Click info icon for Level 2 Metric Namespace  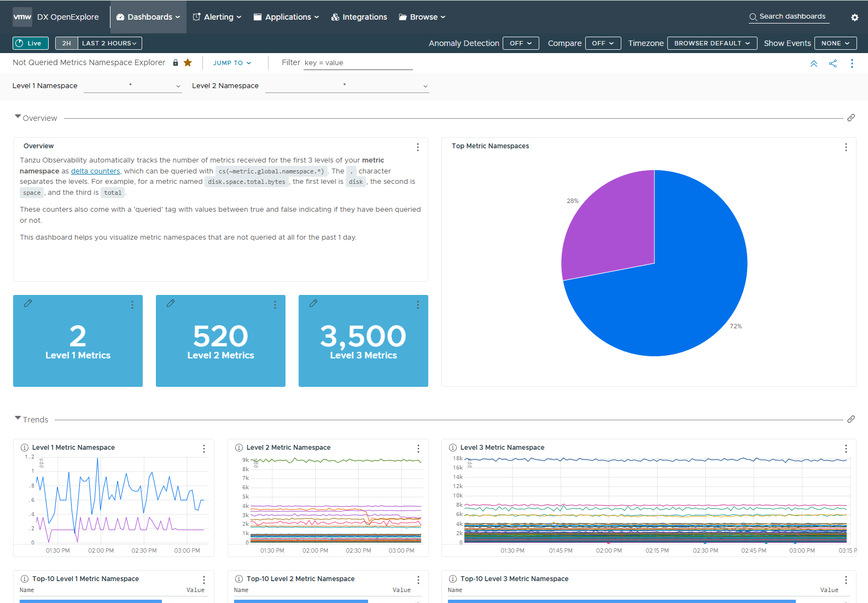click(239, 448)
